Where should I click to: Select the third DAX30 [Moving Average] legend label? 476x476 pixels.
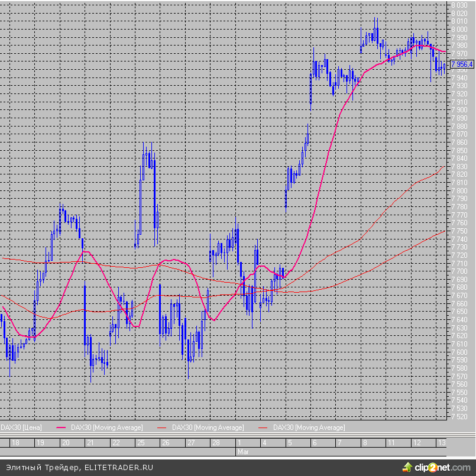coord(309,427)
